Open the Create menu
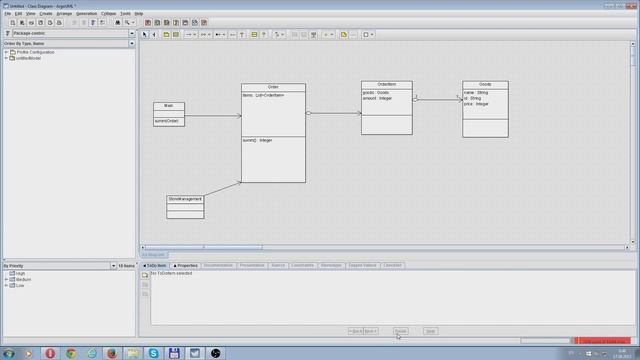This screenshot has height=360, width=640. coord(46,13)
